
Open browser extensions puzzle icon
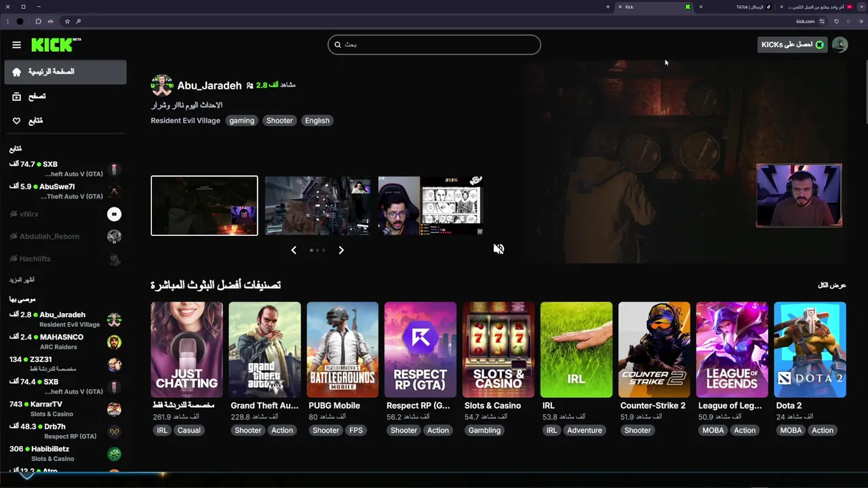(38, 21)
